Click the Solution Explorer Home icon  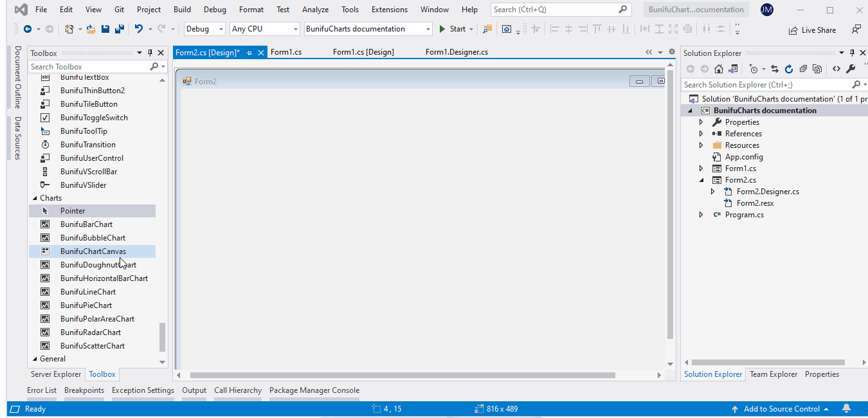pos(719,69)
